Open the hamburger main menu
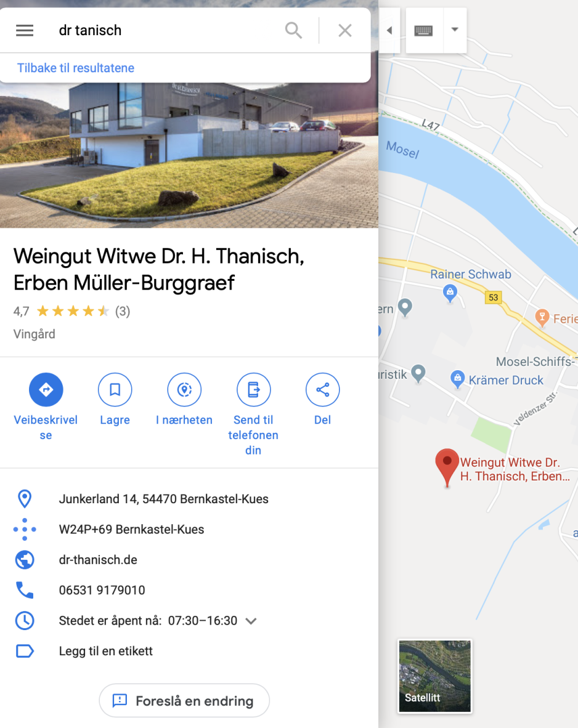578x728 pixels. pos(25,31)
